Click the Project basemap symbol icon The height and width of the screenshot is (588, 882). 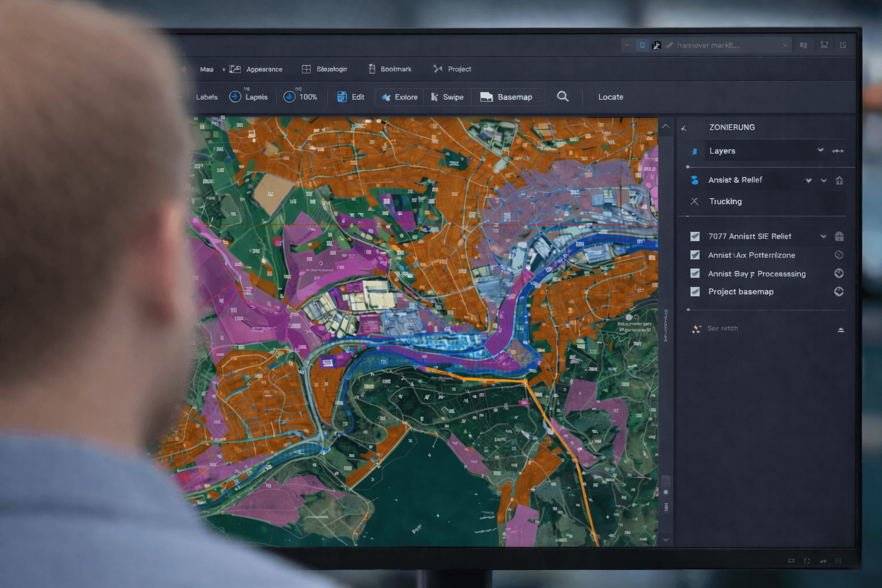click(839, 292)
